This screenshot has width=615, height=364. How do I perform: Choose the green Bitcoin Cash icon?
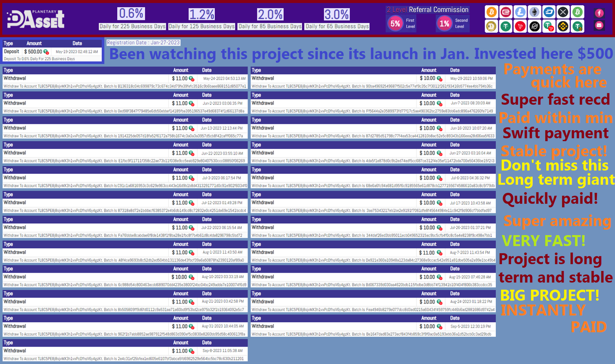(578, 12)
